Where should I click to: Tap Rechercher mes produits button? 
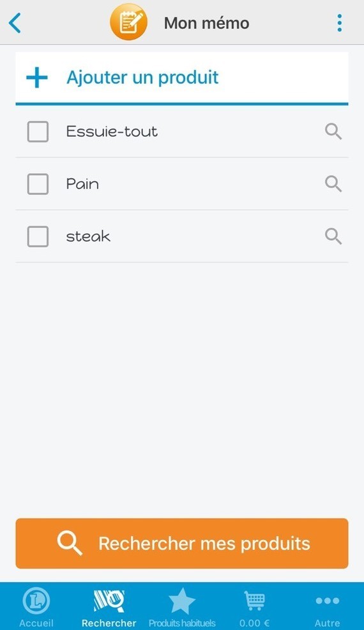182,543
